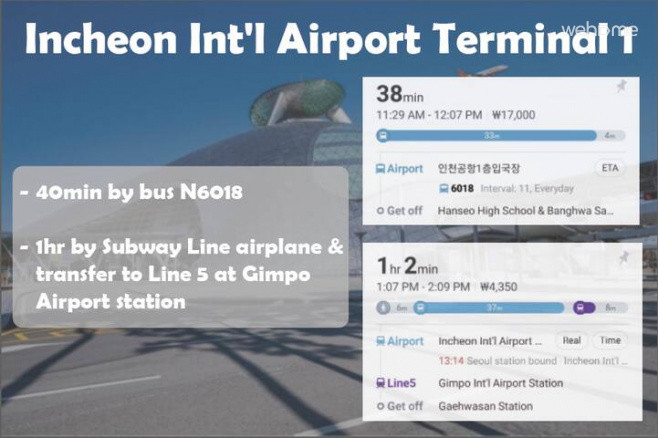Click the bus icon beside blue Airport label in first card
Viewport: 658px width, 438px height.
pyautogui.click(x=380, y=169)
